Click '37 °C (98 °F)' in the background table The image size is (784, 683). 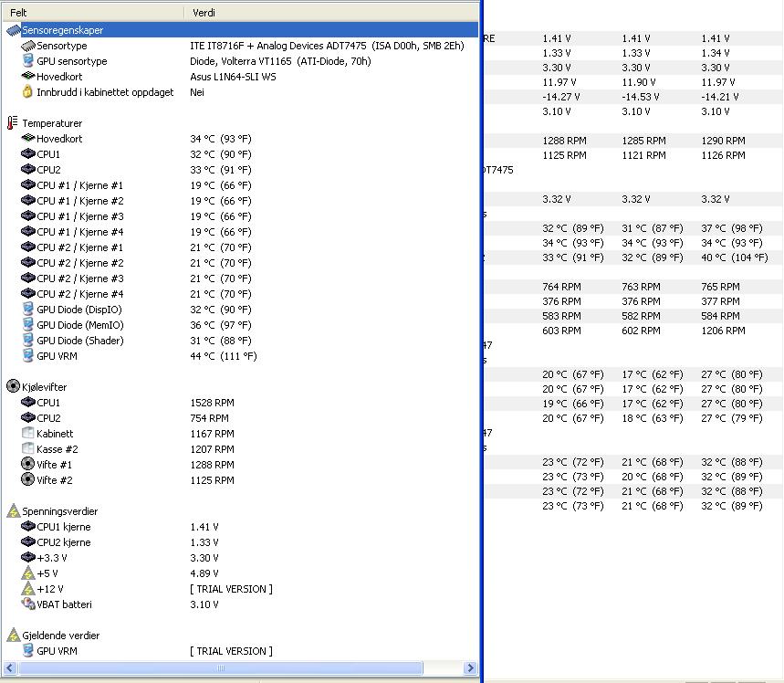point(732,228)
